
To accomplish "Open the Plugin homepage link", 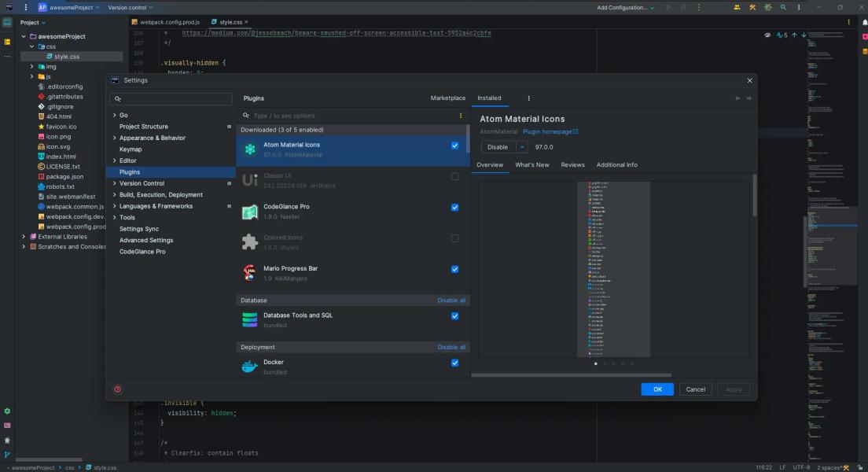I will point(550,131).
